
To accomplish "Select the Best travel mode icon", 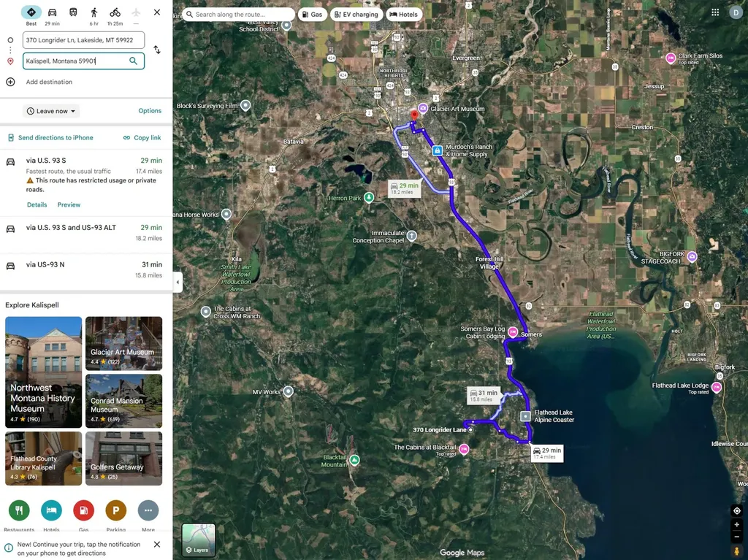I will (x=31, y=12).
